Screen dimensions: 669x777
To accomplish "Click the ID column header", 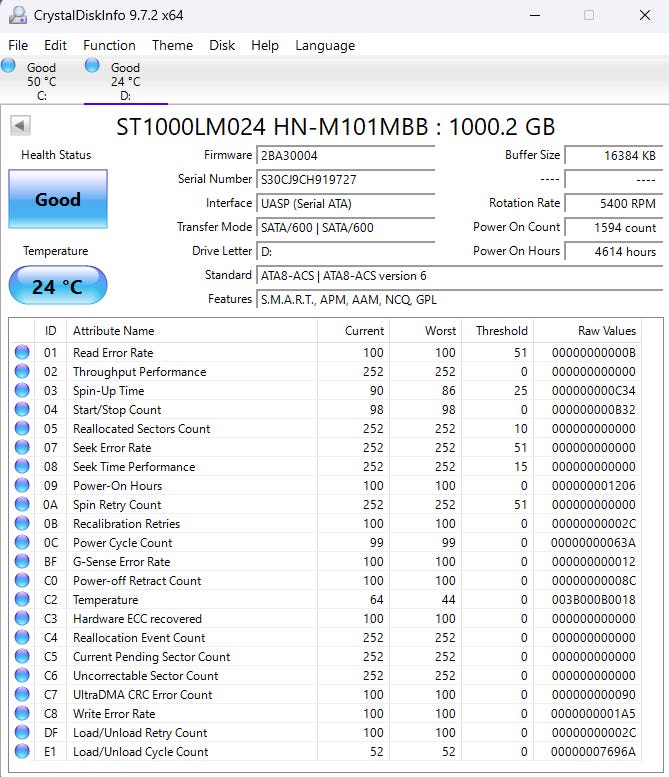I will pos(51,331).
